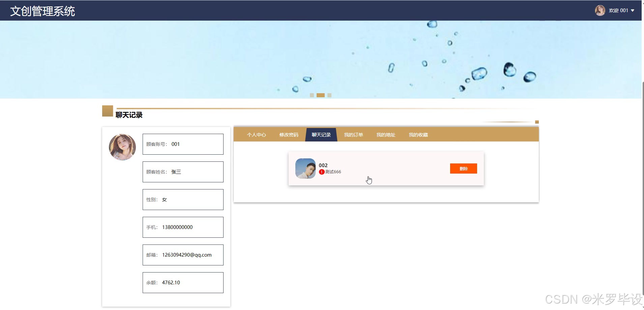
Task: Open the 修改密码 tab
Action: pyautogui.click(x=289, y=135)
